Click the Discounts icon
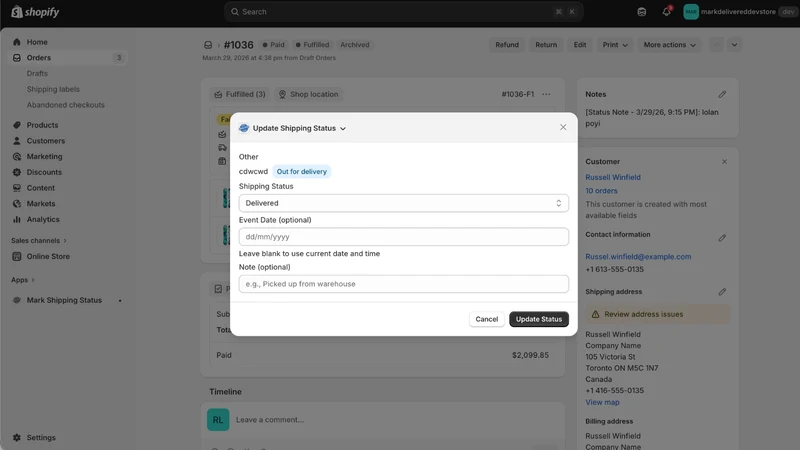Image resolution: width=800 pixels, height=450 pixels. 17,172
